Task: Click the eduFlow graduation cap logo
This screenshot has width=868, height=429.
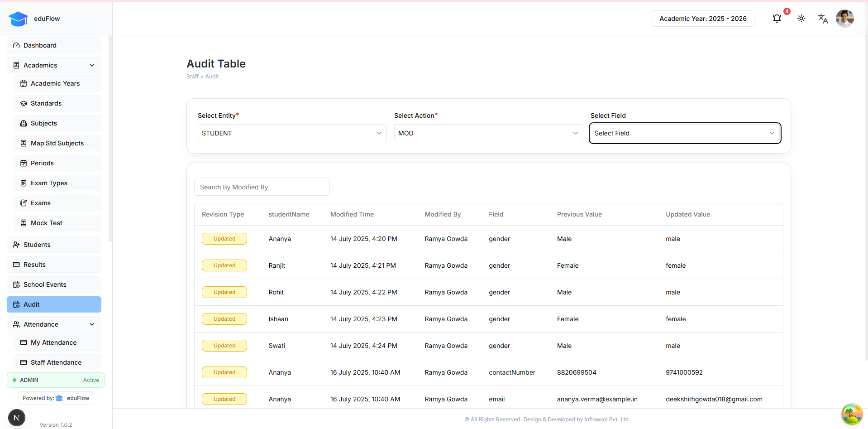Action: 18,19
